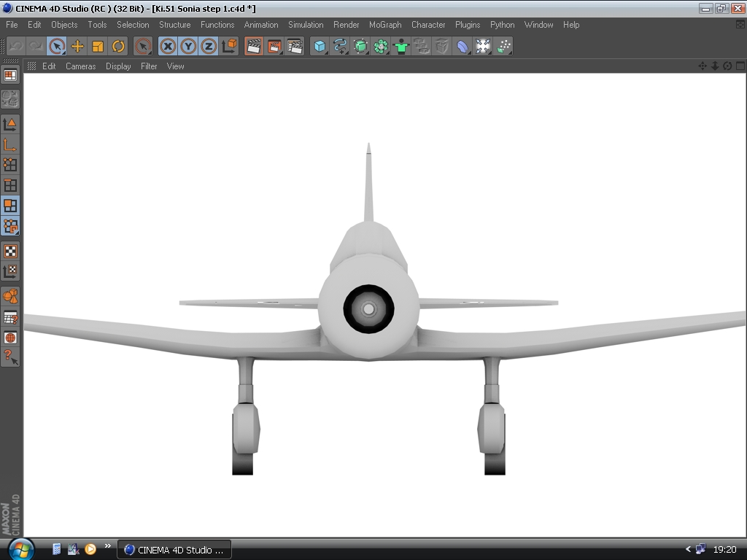Select the Rotate tool
The image size is (747, 560).
[118, 47]
